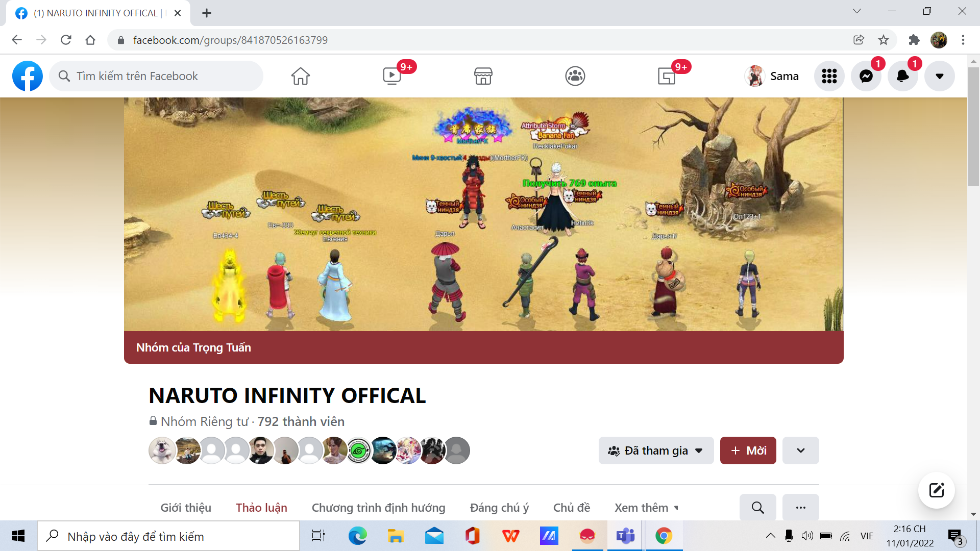Open the Watch video icon
This screenshot has width=980, height=551.
click(x=392, y=76)
